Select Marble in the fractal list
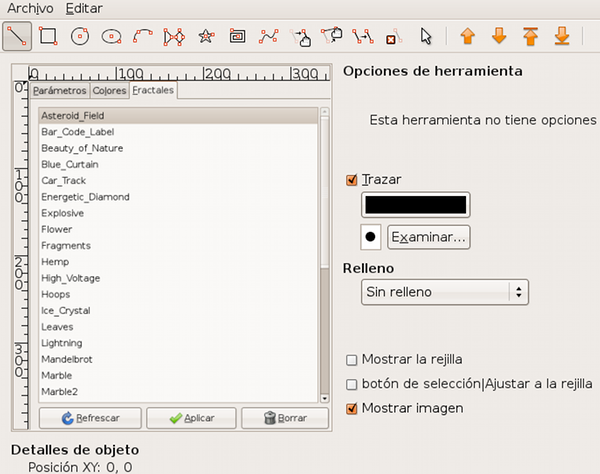Viewport: 600px width, 474px height. pos(178,376)
